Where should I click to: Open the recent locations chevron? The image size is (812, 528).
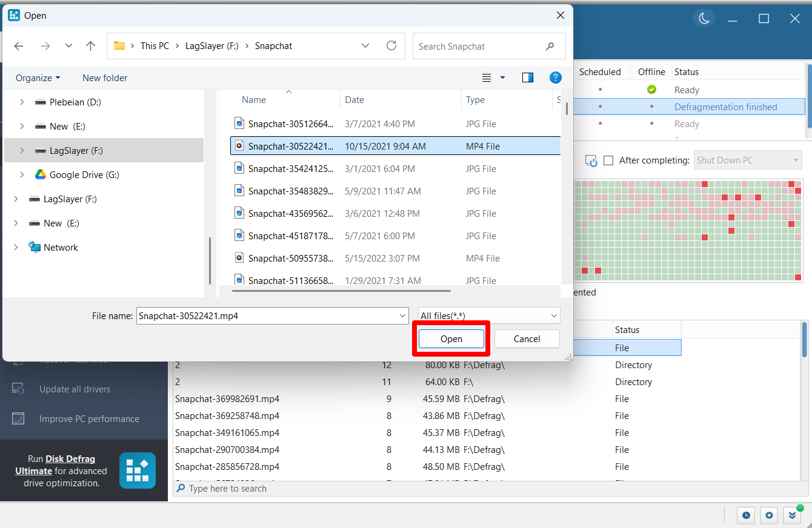tap(68, 46)
